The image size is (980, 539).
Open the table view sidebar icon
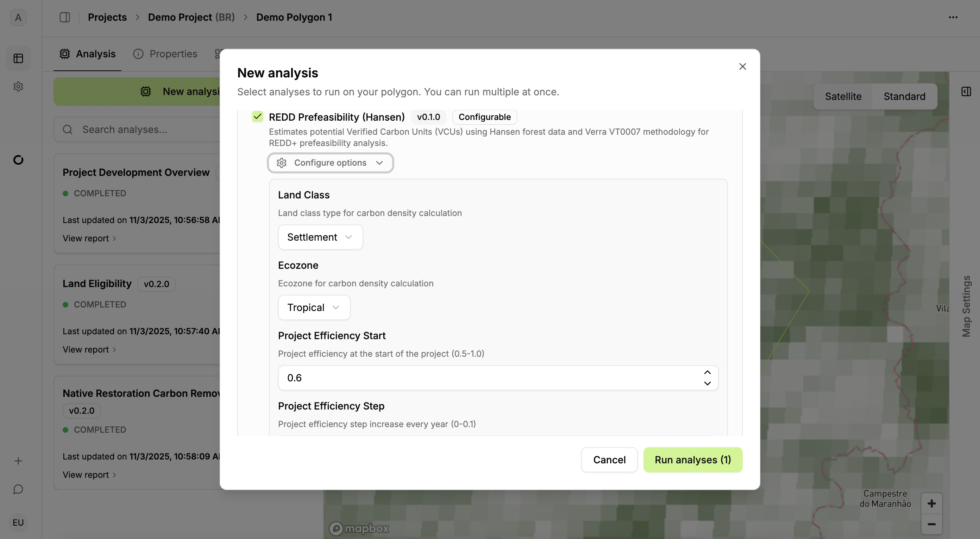point(18,58)
